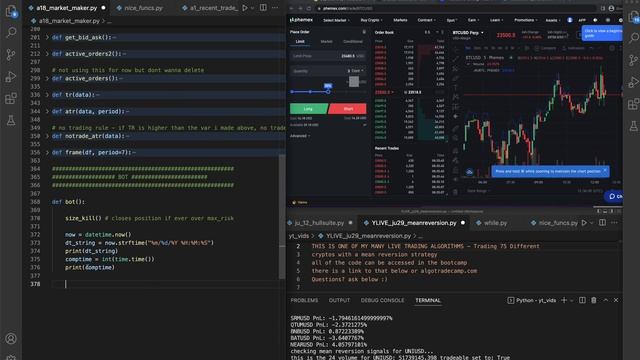Expand the tr(data) function fold

(47, 95)
